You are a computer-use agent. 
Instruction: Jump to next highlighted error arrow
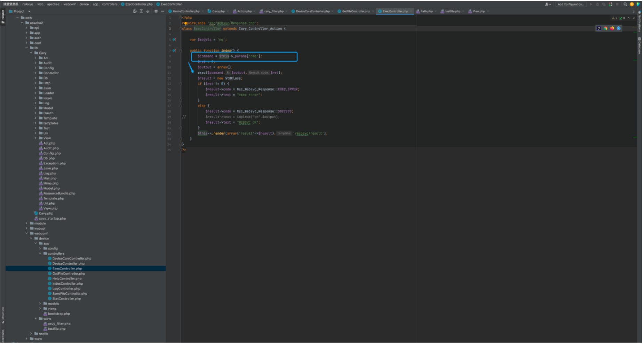click(634, 18)
